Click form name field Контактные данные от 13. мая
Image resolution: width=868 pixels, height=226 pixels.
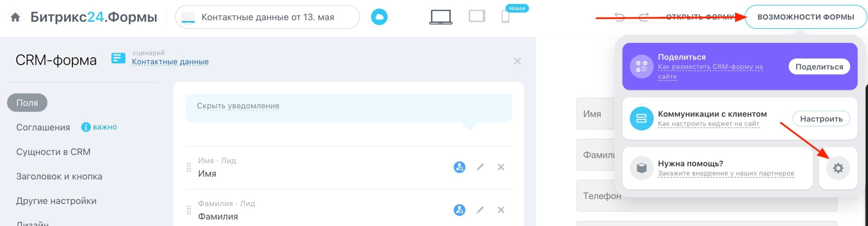click(x=268, y=17)
